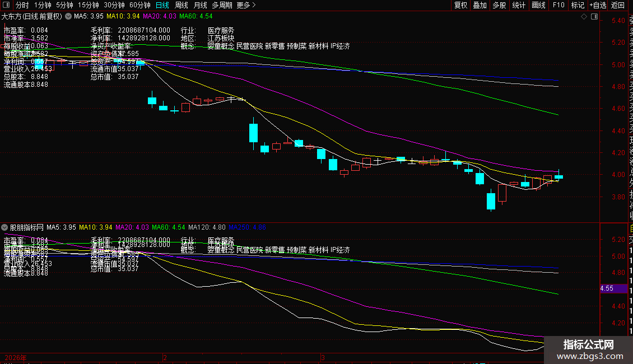This screenshot has height=364, width=633.
Task: Click the 返回 back button
Action: [x=618, y=5]
